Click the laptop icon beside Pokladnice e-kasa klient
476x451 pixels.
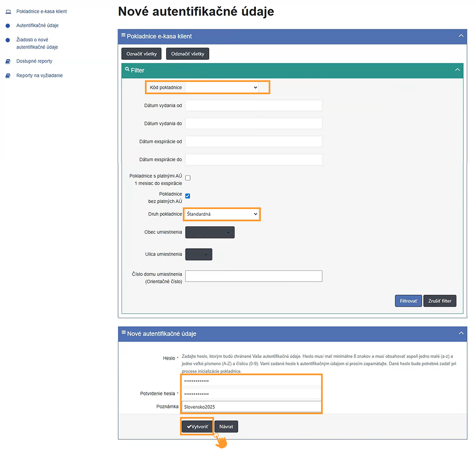[x=8, y=11]
